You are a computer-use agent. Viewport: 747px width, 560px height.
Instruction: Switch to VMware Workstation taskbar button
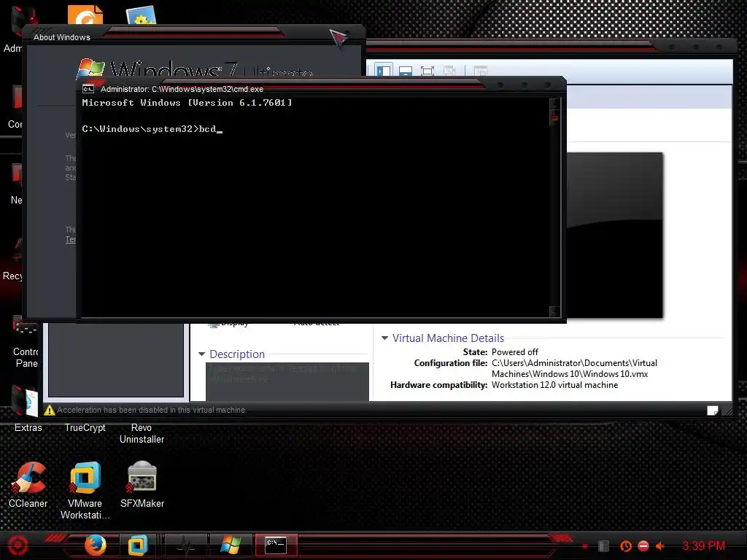(x=138, y=545)
